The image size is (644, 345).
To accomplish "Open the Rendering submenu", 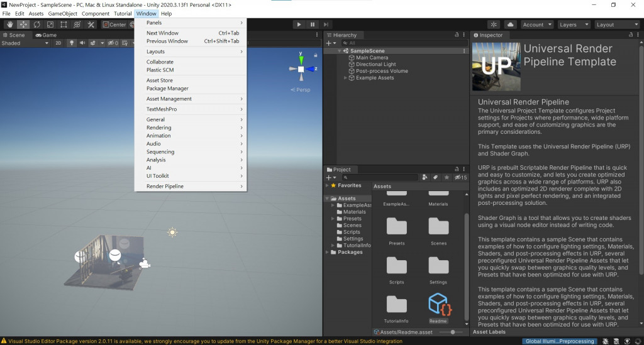I will (x=191, y=128).
